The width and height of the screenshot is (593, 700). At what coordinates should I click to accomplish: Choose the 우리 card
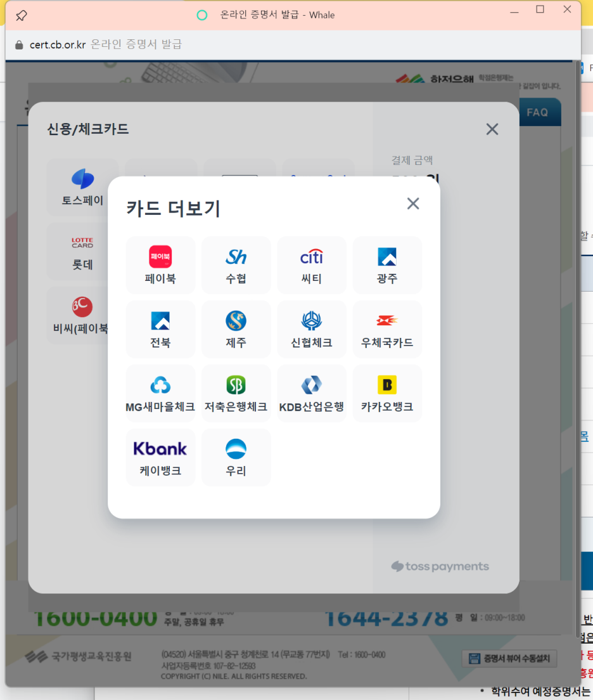tap(236, 457)
